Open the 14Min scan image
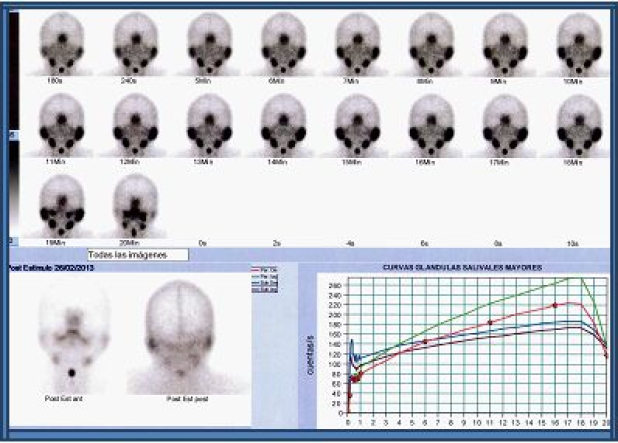Image resolution: width=618 pixels, height=443 pixels. pyautogui.click(x=283, y=127)
